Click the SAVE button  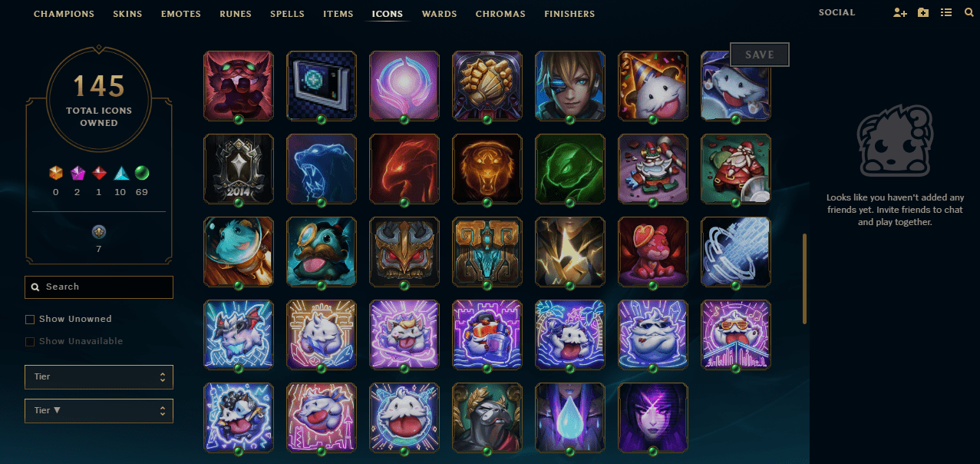(x=760, y=55)
